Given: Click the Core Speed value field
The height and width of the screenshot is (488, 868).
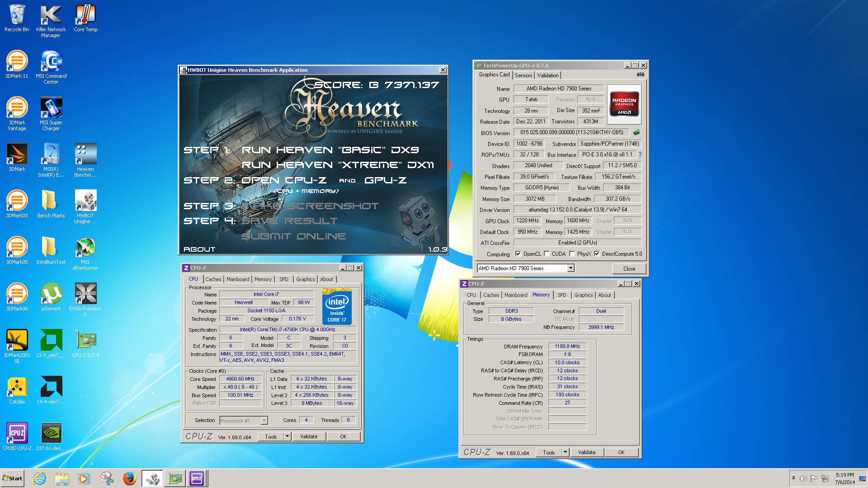Looking at the screenshot, I should coord(241,379).
